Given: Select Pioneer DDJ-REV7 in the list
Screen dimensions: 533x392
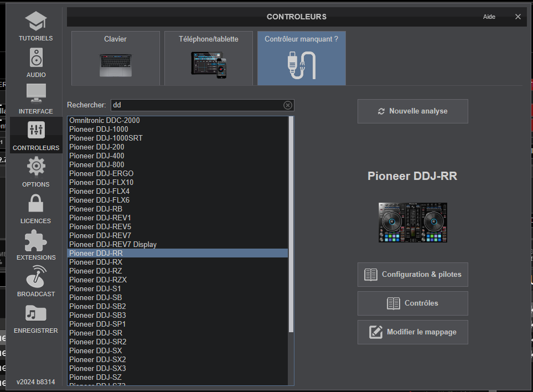Looking at the screenshot, I should click(178, 235).
